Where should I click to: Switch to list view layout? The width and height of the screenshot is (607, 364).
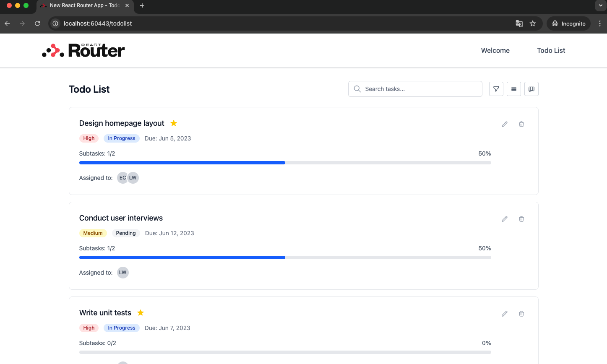pyautogui.click(x=514, y=89)
